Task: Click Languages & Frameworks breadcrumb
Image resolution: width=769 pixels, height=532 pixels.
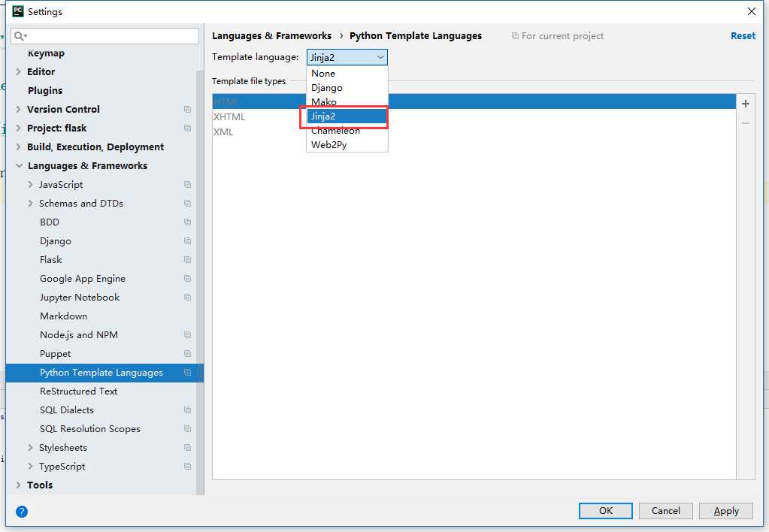Action: point(271,36)
